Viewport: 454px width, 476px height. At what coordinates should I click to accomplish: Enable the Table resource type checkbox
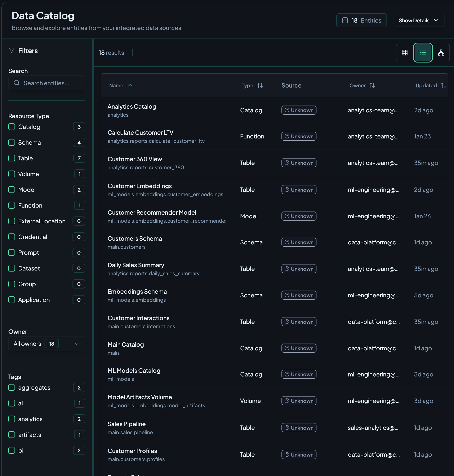click(12, 158)
